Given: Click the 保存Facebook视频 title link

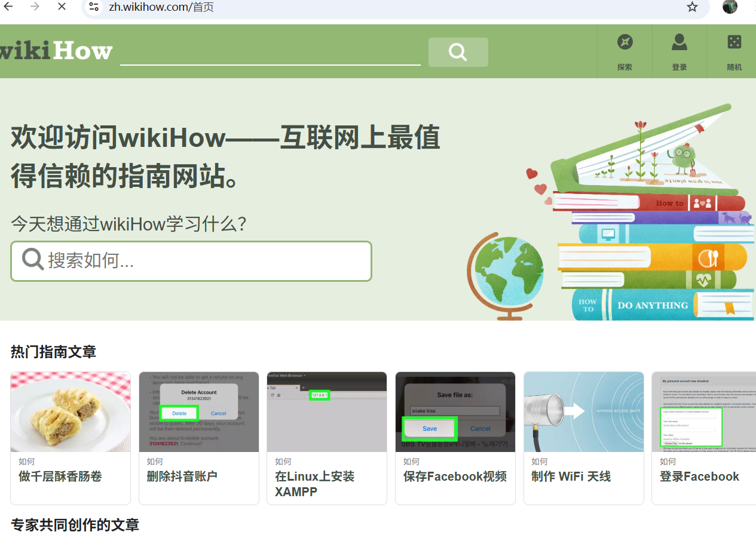Looking at the screenshot, I should pos(455,476).
